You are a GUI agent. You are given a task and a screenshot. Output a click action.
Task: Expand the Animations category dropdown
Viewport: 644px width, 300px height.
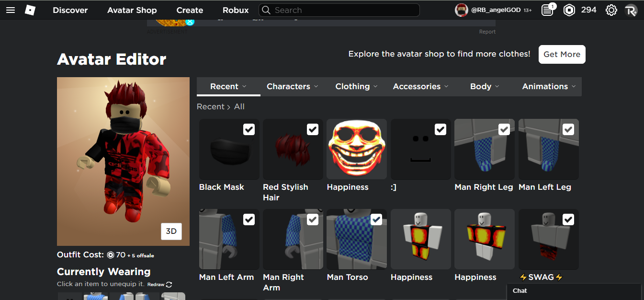tap(549, 87)
